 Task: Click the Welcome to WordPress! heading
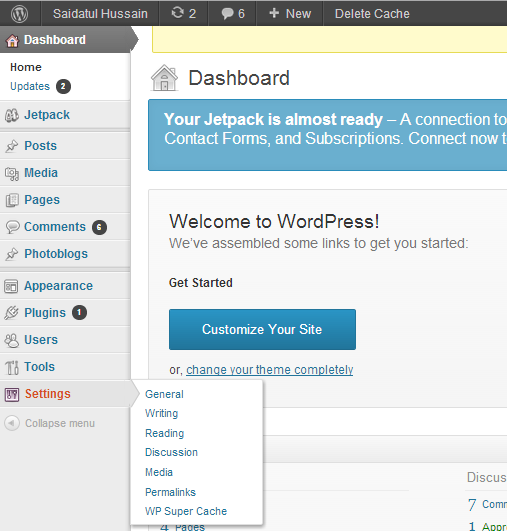coord(274,221)
